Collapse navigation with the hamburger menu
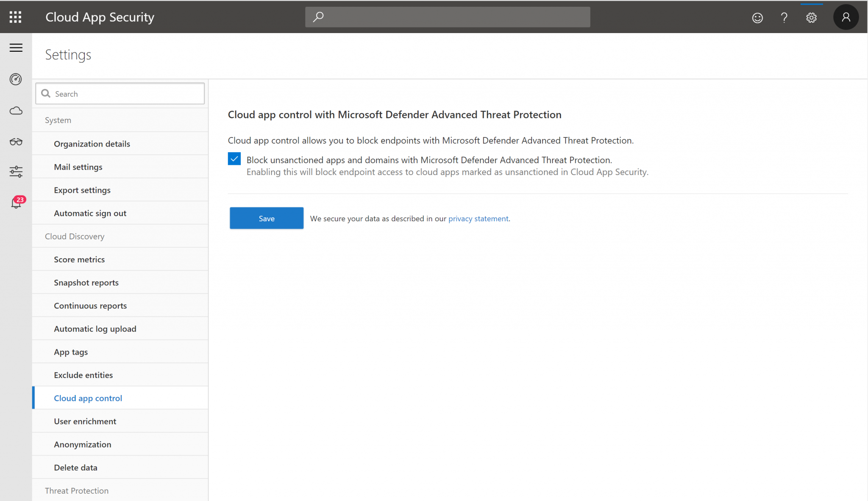Screen dimensions: 868x501 (x=16, y=48)
